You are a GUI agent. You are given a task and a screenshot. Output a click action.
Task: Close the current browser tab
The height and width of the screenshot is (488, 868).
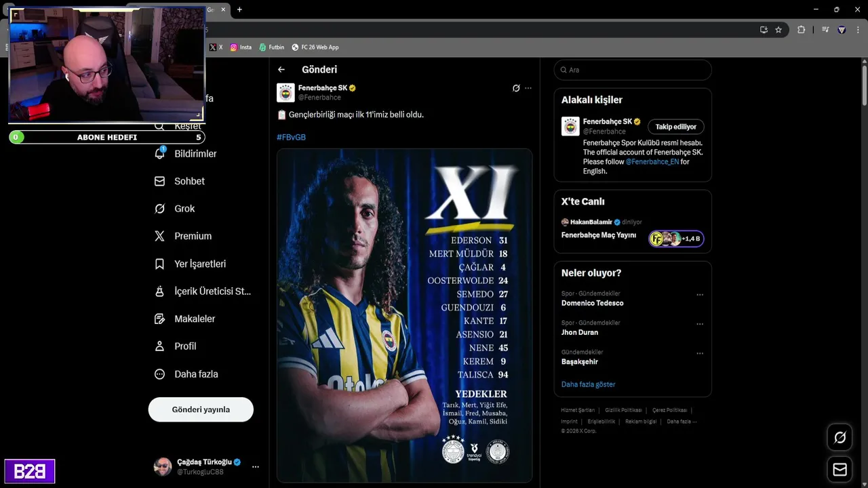[x=223, y=9]
